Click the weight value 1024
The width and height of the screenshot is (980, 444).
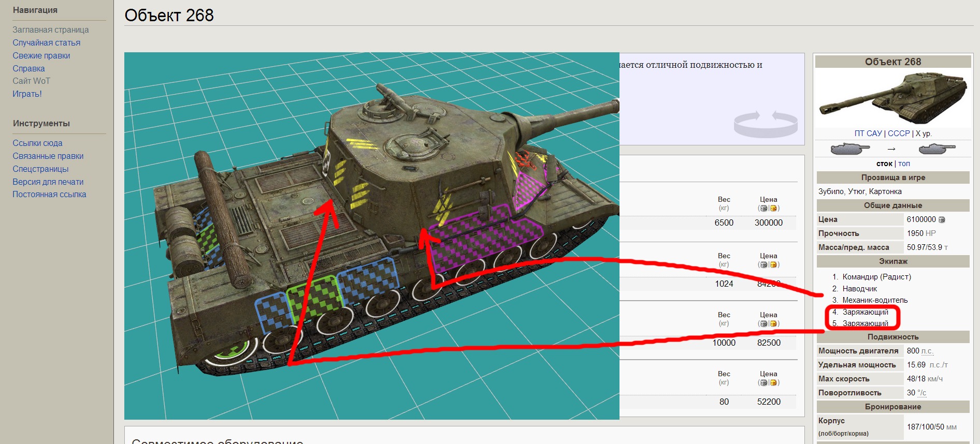coord(724,284)
